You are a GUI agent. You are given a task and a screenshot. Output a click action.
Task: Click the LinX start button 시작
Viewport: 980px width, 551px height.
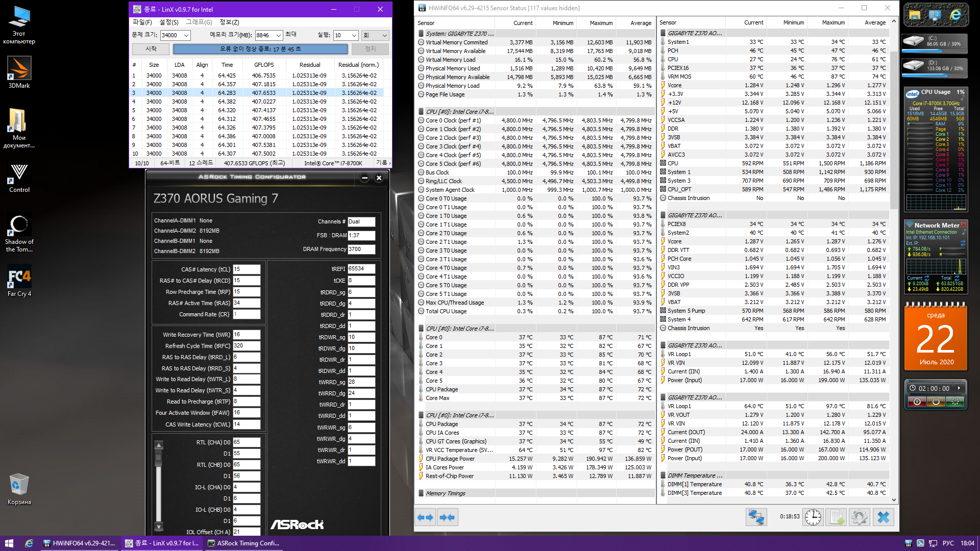[151, 49]
